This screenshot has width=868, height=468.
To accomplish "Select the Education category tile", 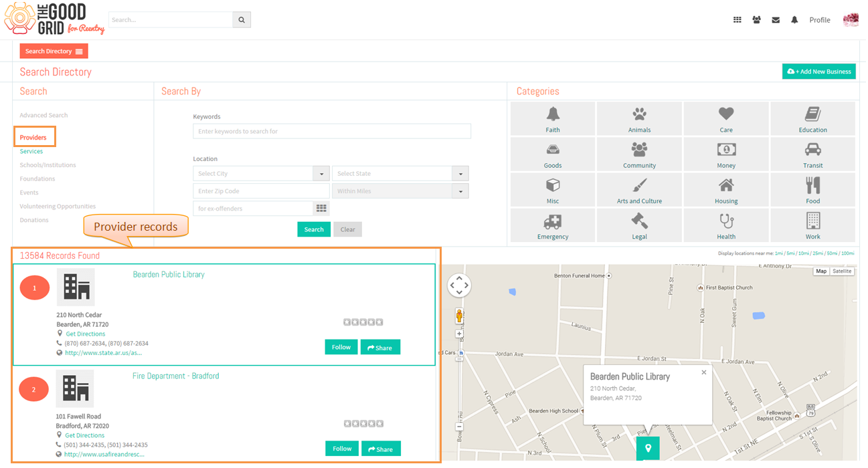I will click(812, 118).
